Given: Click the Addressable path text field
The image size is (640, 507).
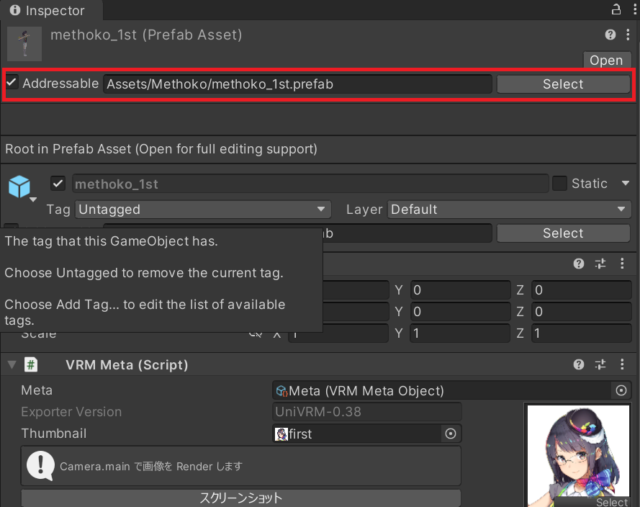Looking at the screenshot, I should coord(298,84).
